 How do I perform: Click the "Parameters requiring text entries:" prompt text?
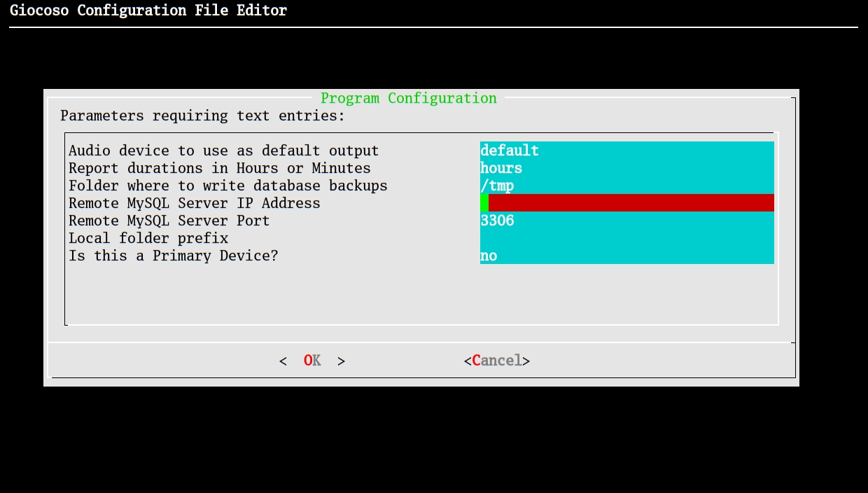tap(202, 116)
